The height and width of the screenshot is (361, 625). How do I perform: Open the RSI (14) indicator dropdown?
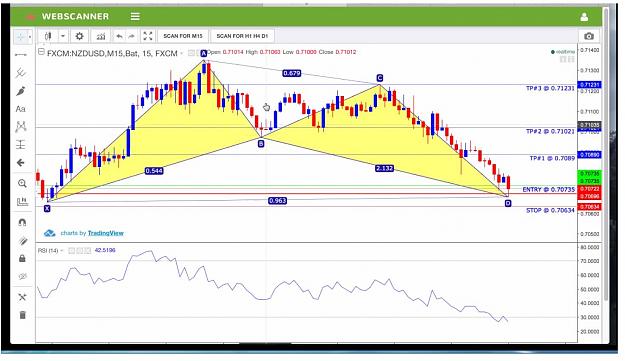pyautogui.click(x=62, y=251)
